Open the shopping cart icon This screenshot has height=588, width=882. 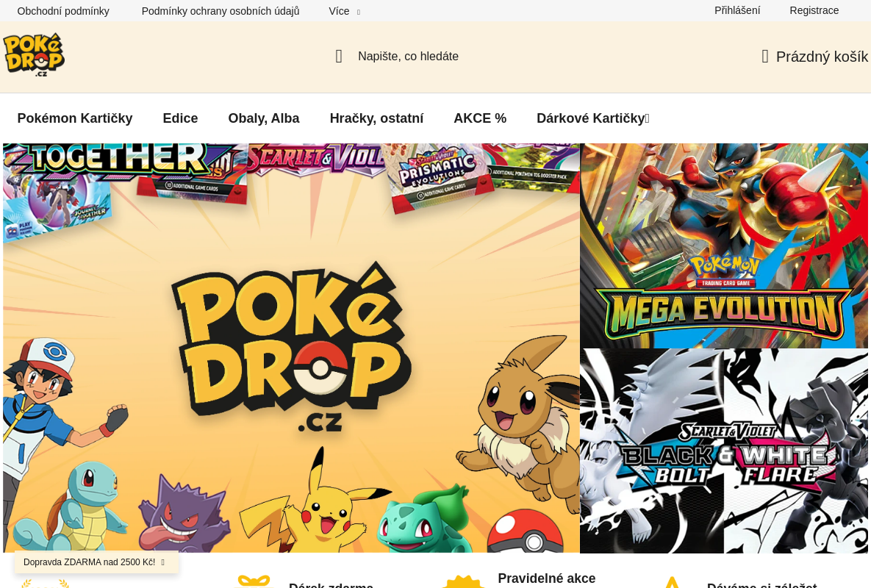click(x=765, y=57)
